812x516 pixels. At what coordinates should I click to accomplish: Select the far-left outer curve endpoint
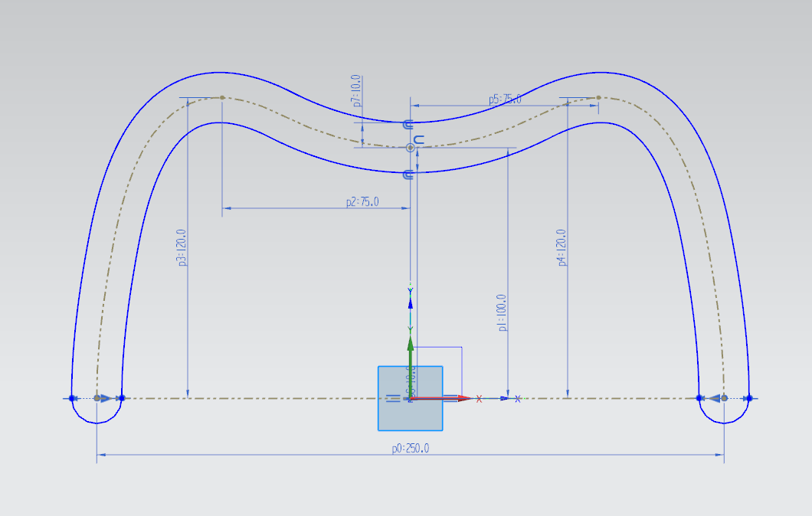[72, 398]
